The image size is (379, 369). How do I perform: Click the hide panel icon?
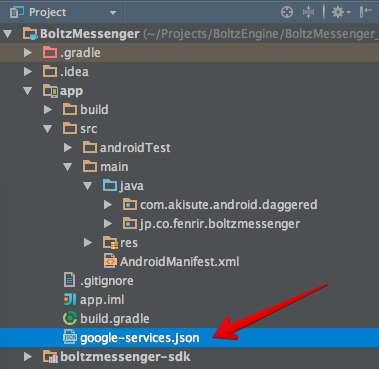coord(366,12)
